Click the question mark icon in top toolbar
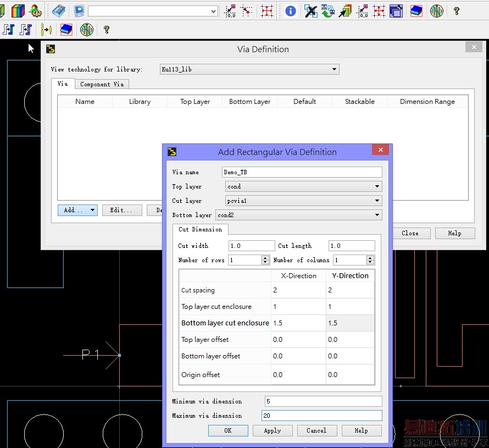 (457, 10)
